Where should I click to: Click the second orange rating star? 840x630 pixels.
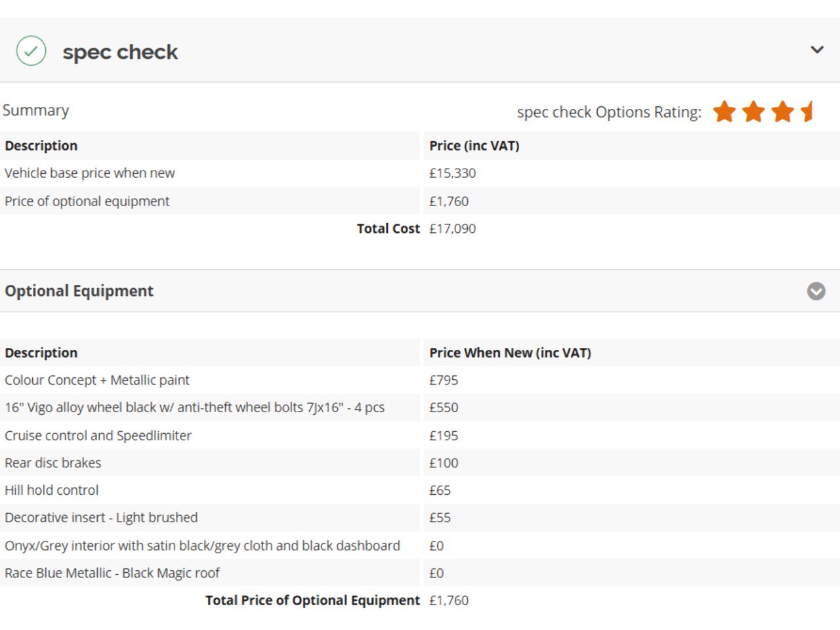[753, 112]
